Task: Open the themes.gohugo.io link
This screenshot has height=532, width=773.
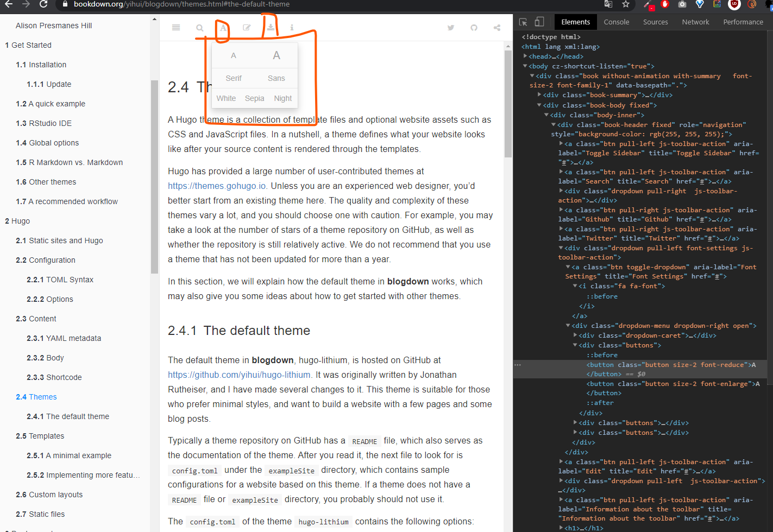Action: [x=216, y=186]
